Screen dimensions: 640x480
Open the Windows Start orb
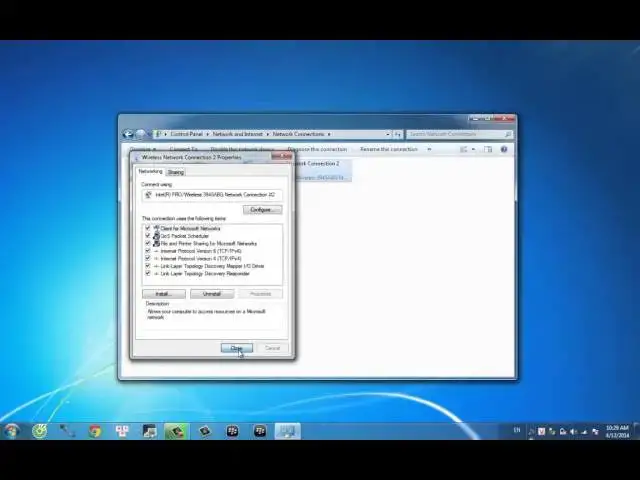point(12,431)
